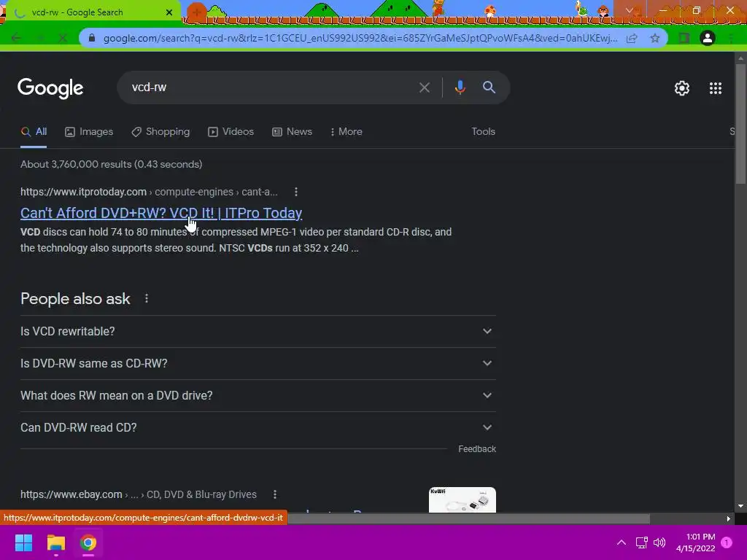
Task: Open the More search filters dropdown
Action: click(346, 132)
